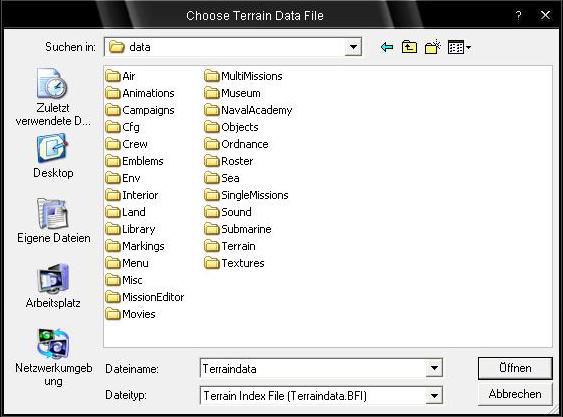Click the Abbrechen button
Image resolution: width=563 pixels, height=417 pixels.
(515, 394)
